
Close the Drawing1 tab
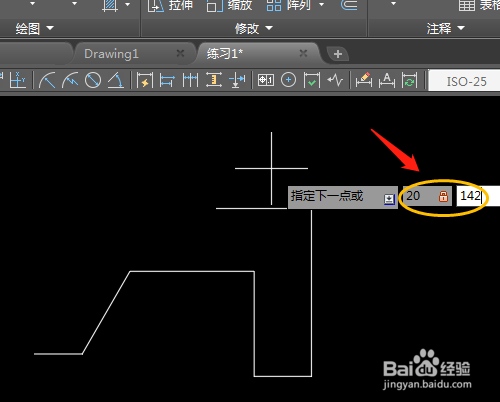coord(180,53)
